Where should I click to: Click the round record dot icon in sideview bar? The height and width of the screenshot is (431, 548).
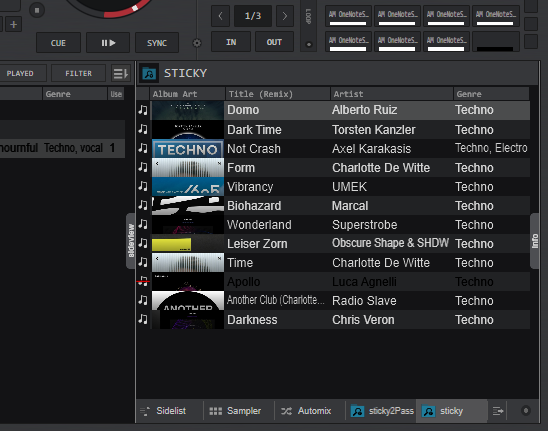tap(525, 411)
